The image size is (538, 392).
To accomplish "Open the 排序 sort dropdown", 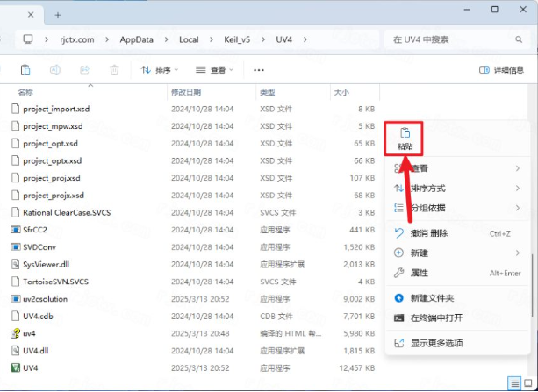I will click(x=160, y=70).
